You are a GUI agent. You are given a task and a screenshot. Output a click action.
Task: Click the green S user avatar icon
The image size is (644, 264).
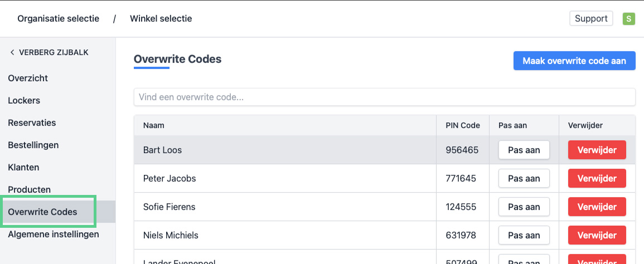click(x=629, y=19)
